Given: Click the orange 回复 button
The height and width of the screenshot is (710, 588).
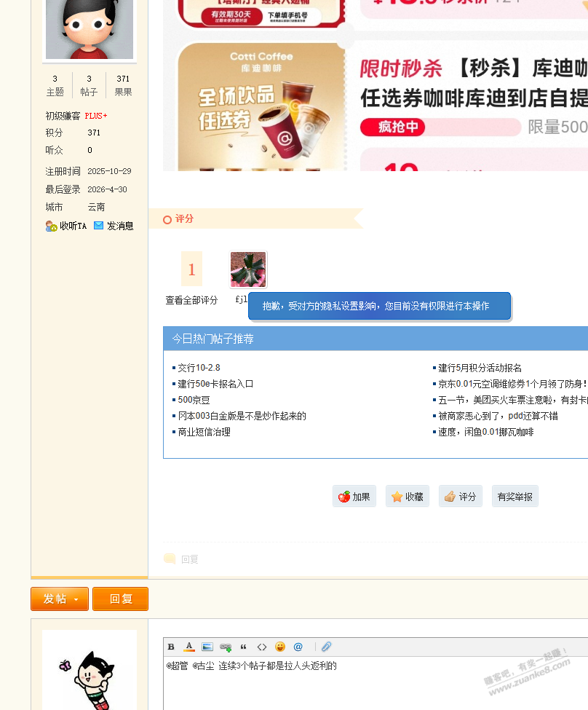Looking at the screenshot, I should pyautogui.click(x=120, y=599).
